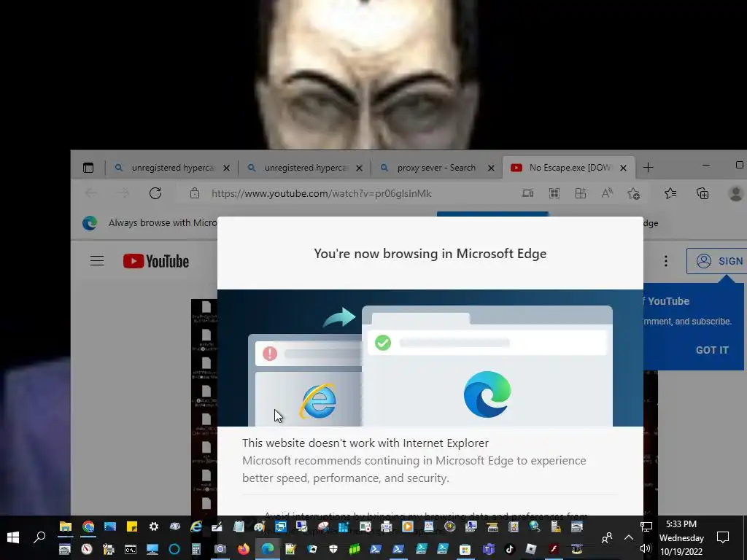The image size is (747, 560).
Task: Open the network icon in system tray
Action: [x=646, y=526]
